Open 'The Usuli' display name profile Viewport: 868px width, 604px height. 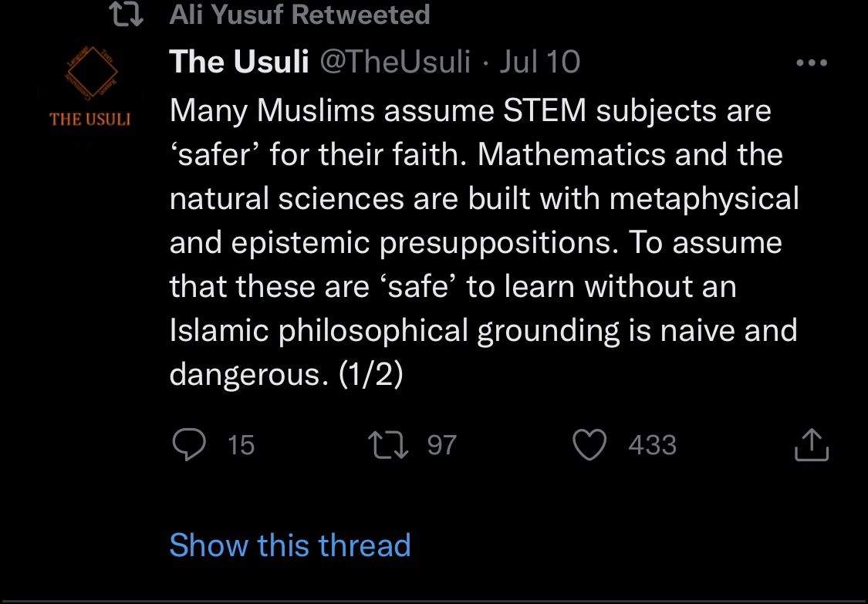[239, 62]
